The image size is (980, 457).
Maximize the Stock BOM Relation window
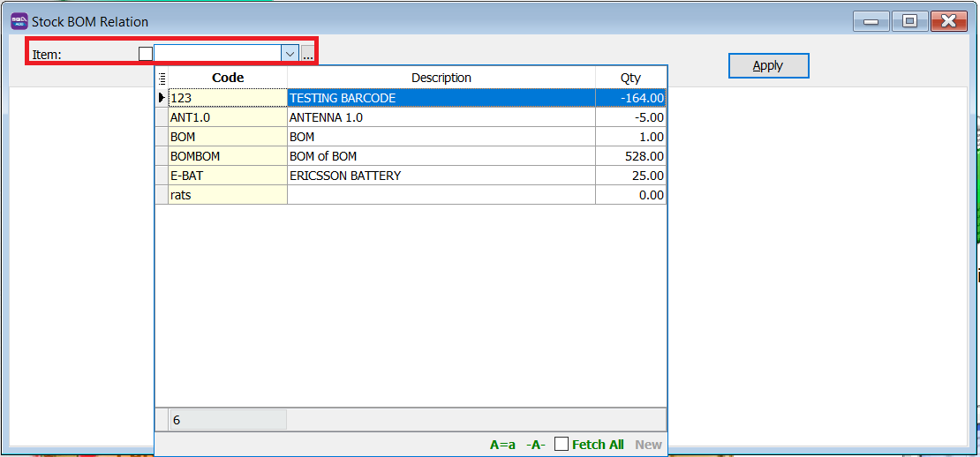[909, 21]
